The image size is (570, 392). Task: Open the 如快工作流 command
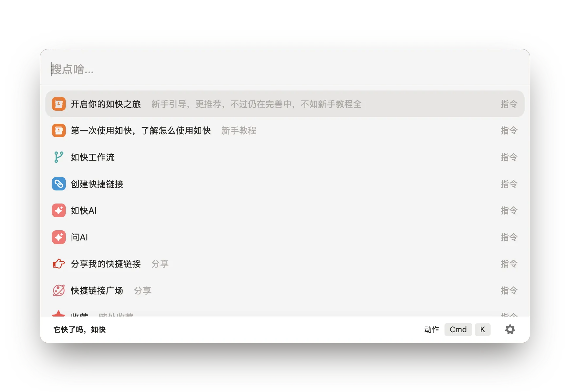(x=285, y=157)
